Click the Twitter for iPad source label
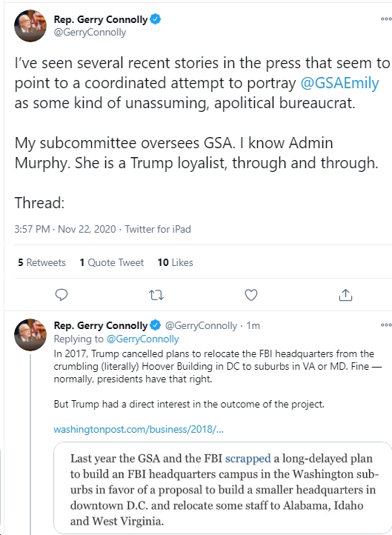The image size is (392, 535). point(158,229)
